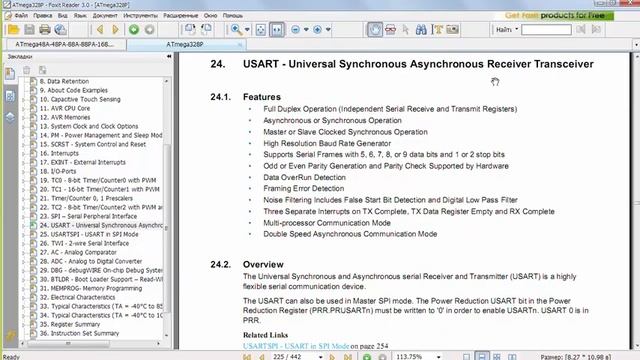The image size is (640, 360).
Task: Select bookmark 27. AC - Analog Comparator
Action: click(78, 252)
